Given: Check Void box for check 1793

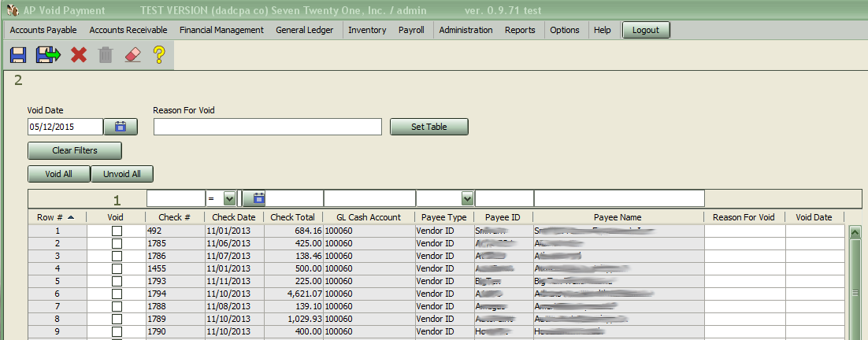Looking at the screenshot, I should (117, 281).
